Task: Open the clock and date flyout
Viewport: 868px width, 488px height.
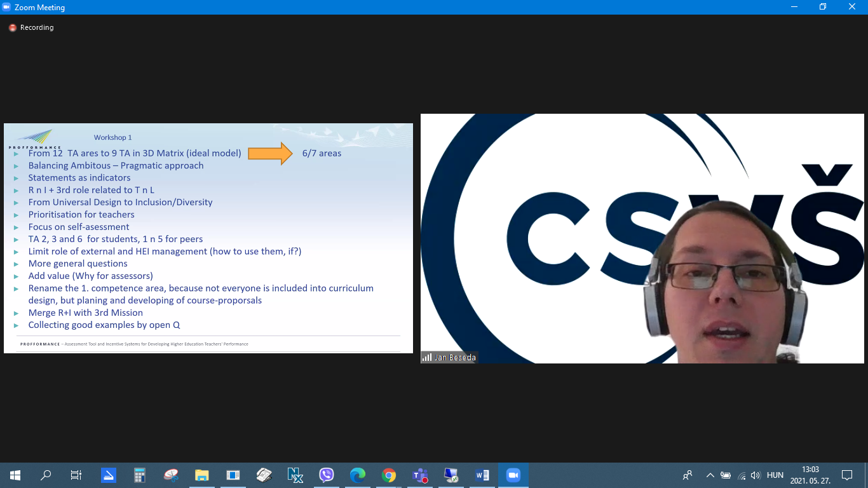Action: tap(810, 475)
